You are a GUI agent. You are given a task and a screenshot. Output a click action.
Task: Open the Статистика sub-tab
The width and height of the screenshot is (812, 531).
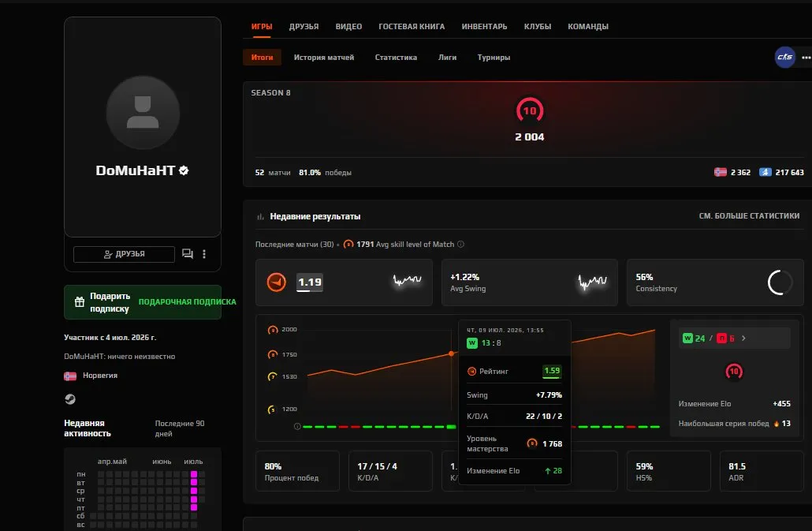click(x=396, y=58)
